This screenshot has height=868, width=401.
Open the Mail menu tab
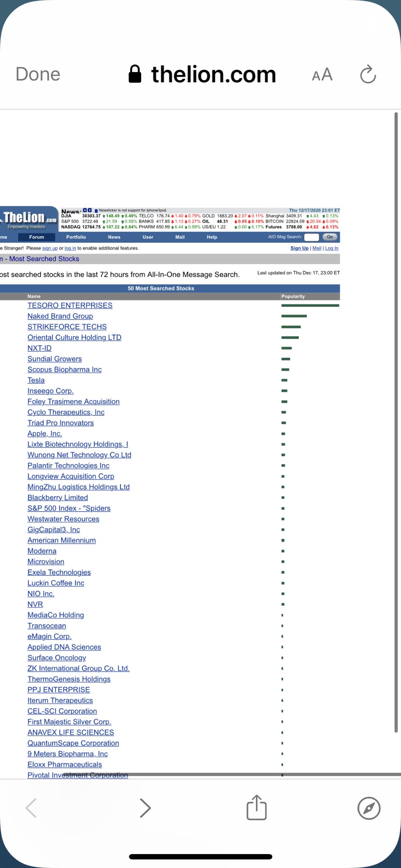(180, 237)
